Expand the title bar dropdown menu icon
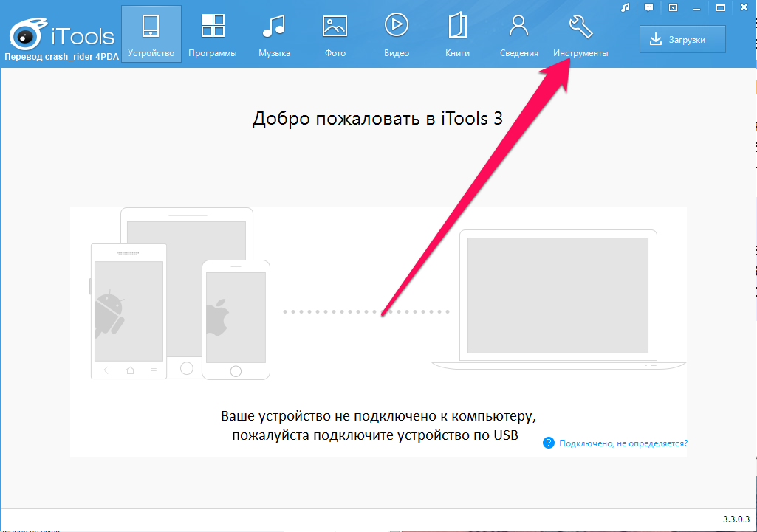 pyautogui.click(x=673, y=7)
